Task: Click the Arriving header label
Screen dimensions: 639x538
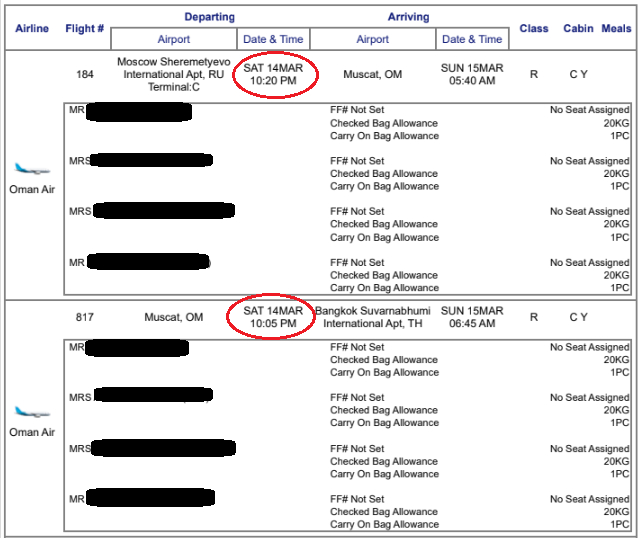Action: pyautogui.click(x=408, y=17)
